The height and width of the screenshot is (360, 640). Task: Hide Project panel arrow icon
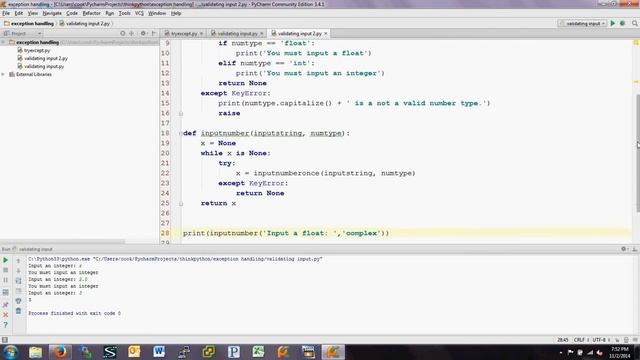click(x=153, y=33)
